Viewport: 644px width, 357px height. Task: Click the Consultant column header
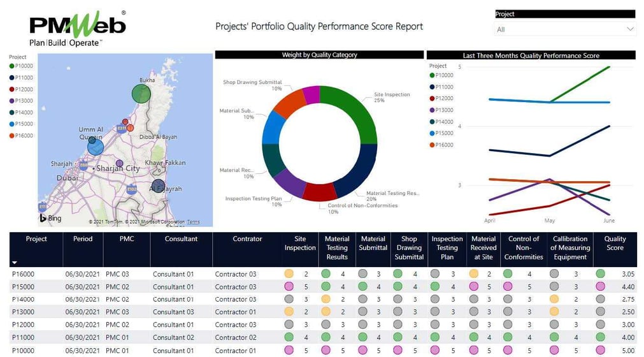181,239
